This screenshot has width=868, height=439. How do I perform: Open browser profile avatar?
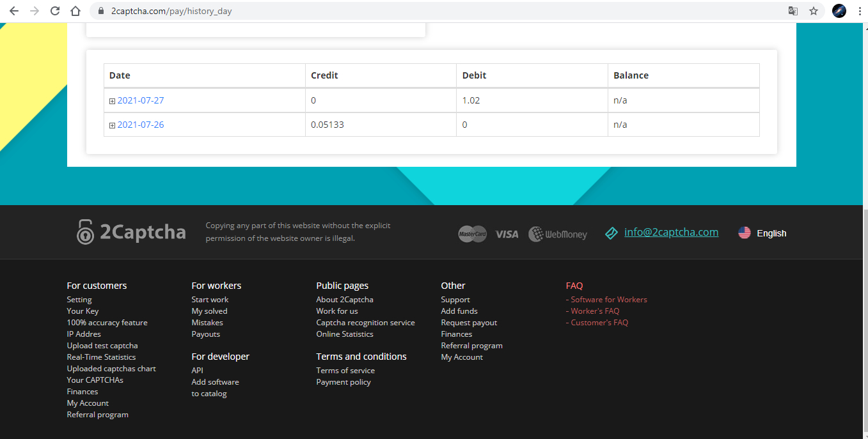point(839,11)
